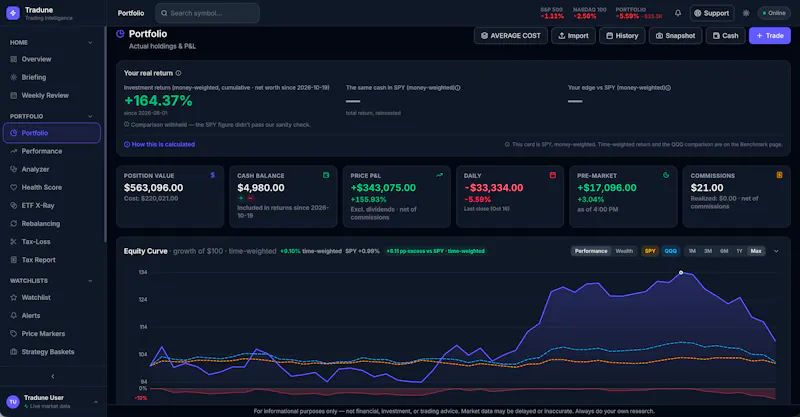Click the green plus icon in Cash Balance card

[x=241, y=198]
